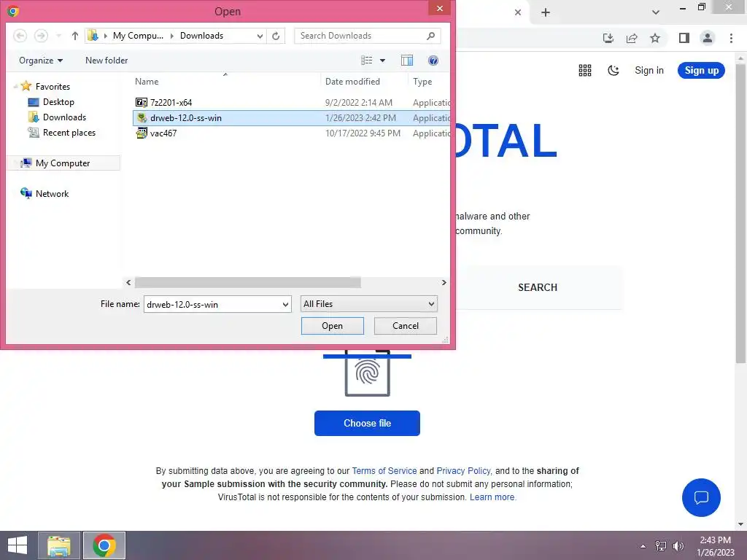The height and width of the screenshot is (560, 747).
Task: Open the Privacy Policy link
Action: pos(463,471)
